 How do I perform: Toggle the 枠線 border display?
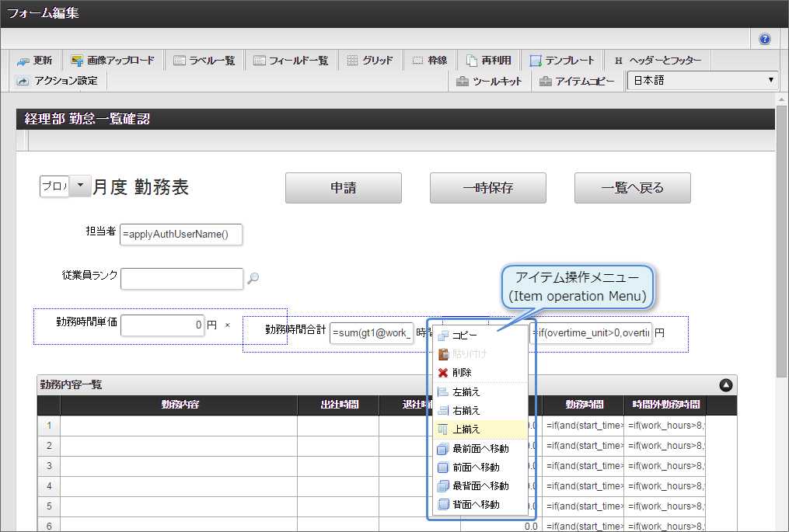(x=429, y=61)
